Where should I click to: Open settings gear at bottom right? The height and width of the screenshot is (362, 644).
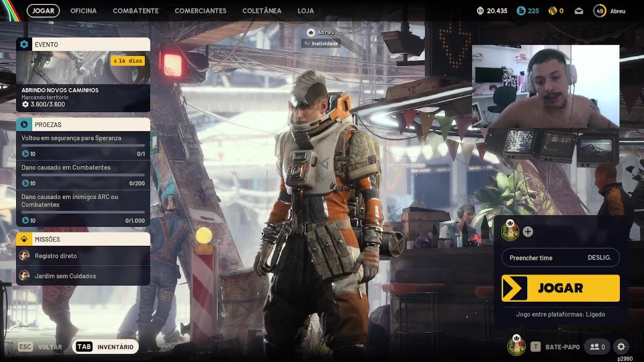(x=621, y=347)
